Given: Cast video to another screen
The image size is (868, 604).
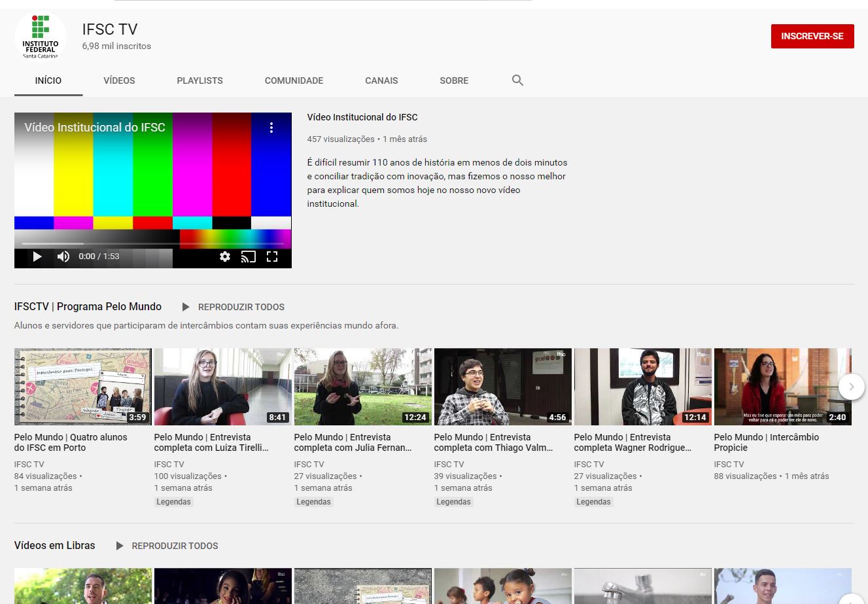Looking at the screenshot, I should click(x=249, y=257).
